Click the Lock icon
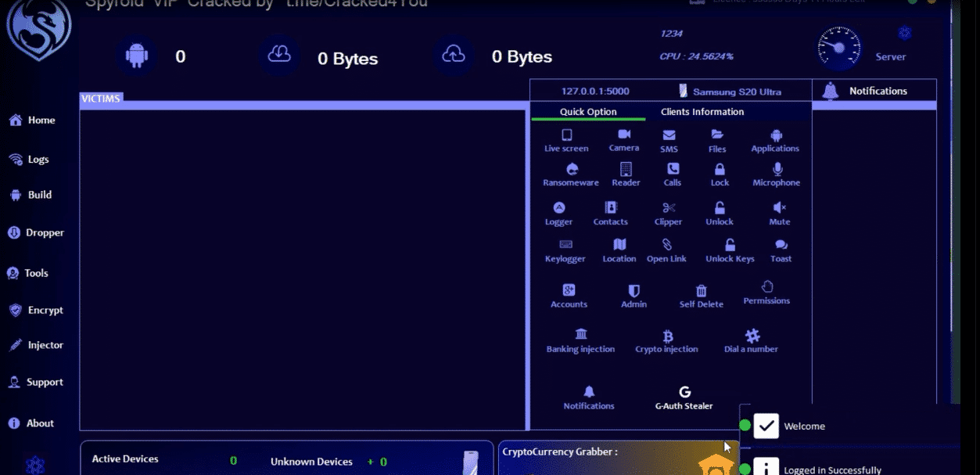980x475 pixels. 720,169
